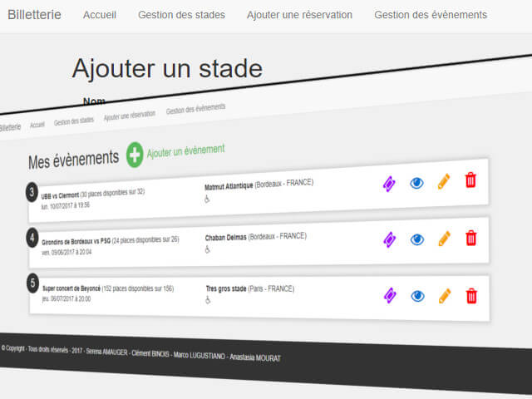This screenshot has width=532, height=399.
Task: Click the green plus add-event icon
Action: point(135,155)
